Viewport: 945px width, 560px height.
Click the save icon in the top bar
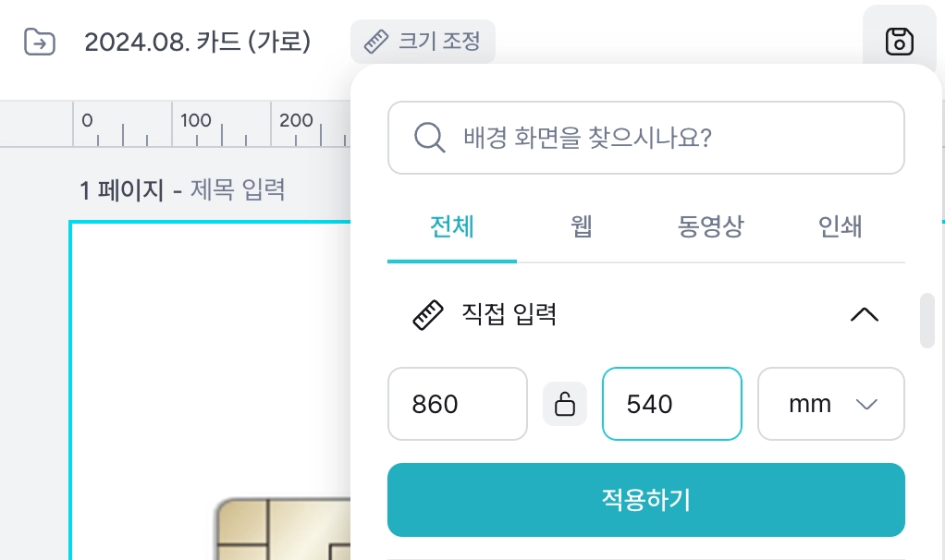(x=899, y=43)
